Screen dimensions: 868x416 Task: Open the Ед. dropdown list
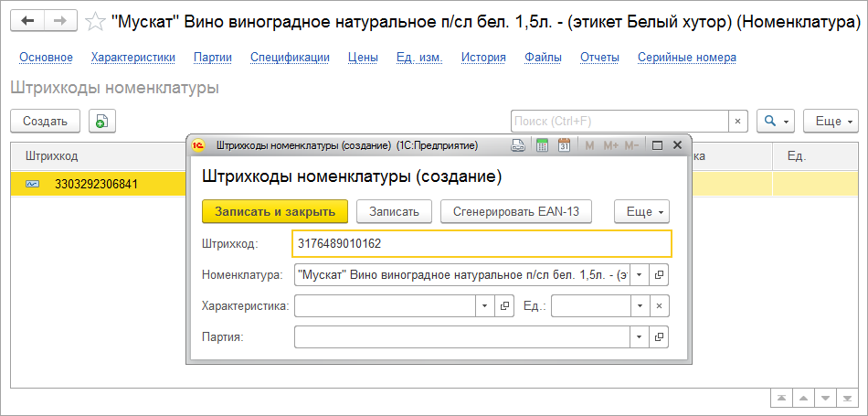pos(639,306)
